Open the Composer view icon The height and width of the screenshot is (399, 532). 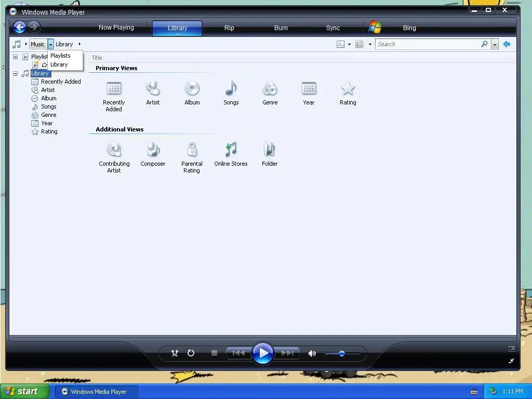(153, 150)
